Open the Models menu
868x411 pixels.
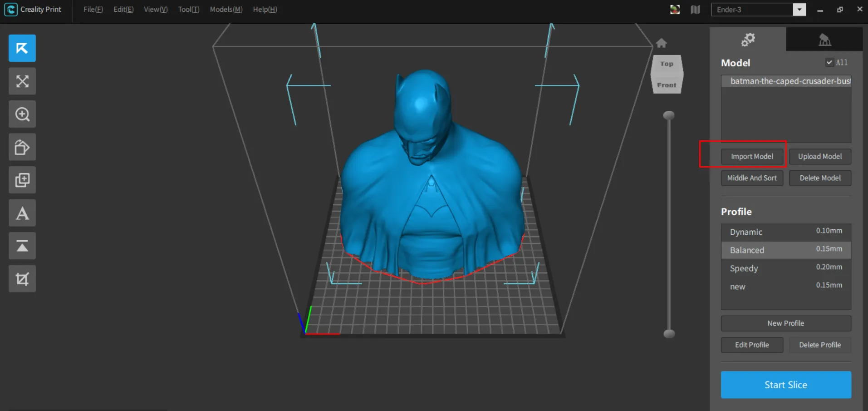pos(226,10)
